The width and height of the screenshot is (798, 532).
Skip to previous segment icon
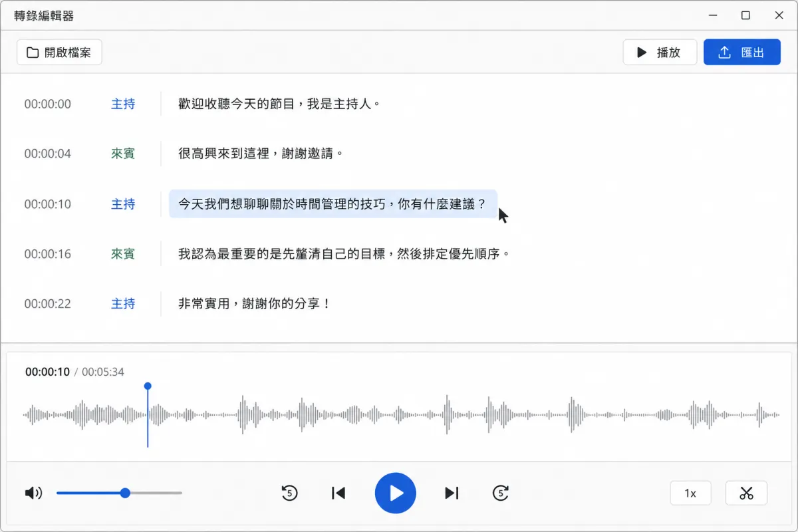click(x=338, y=493)
